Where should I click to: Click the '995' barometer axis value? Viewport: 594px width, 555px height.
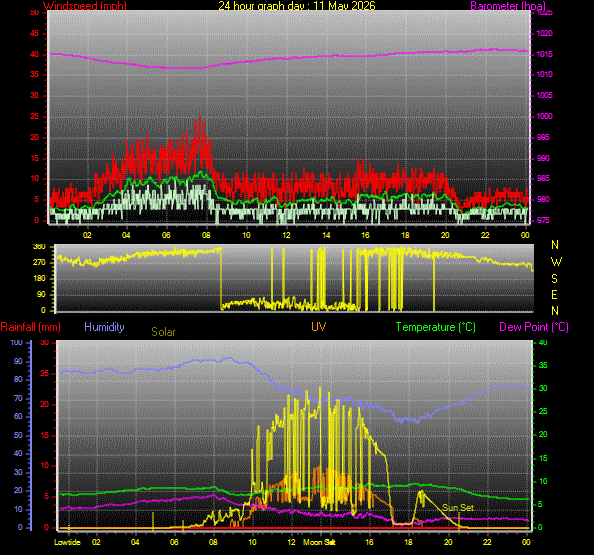[x=543, y=137]
